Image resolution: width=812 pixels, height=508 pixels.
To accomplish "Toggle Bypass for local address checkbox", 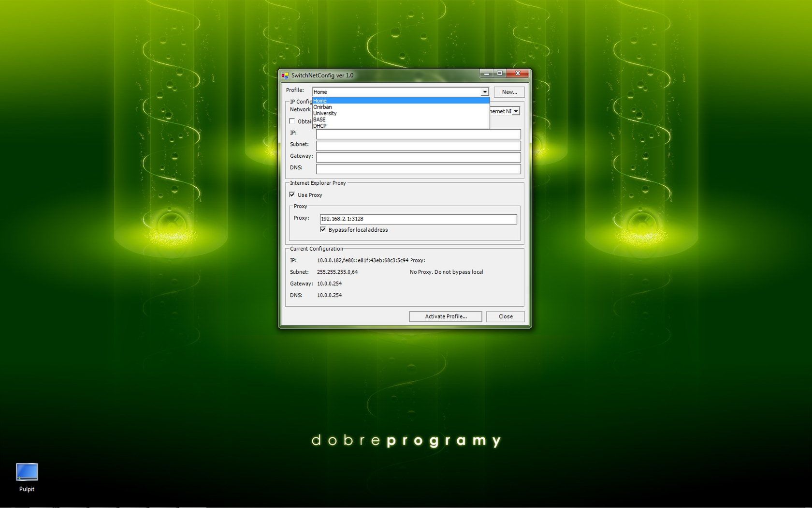I will coord(323,229).
